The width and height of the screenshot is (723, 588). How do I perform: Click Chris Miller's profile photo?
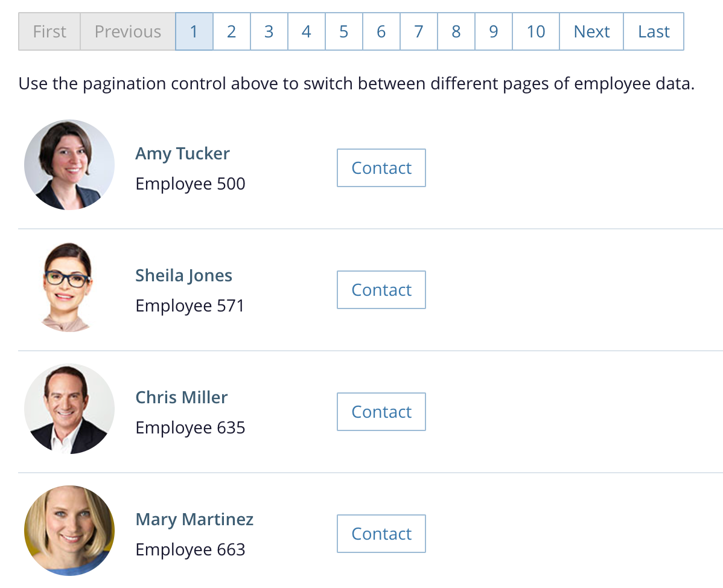pyautogui.click(x=69, y=409)
